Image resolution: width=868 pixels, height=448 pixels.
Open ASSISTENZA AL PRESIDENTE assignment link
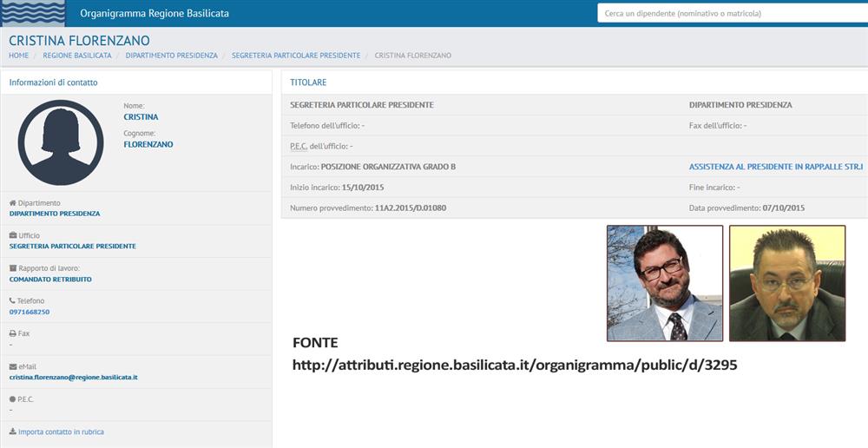tap(775, 166)
